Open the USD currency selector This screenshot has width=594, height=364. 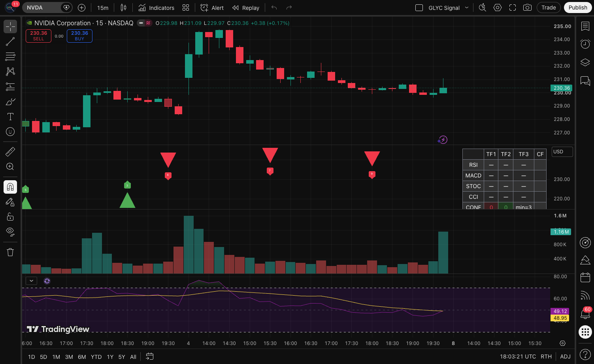[x=562, y=152]
